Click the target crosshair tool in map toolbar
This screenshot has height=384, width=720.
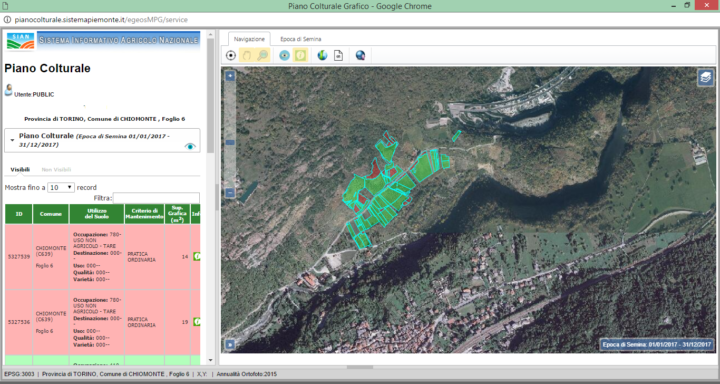pyautogui.click(x=231, y=56)
